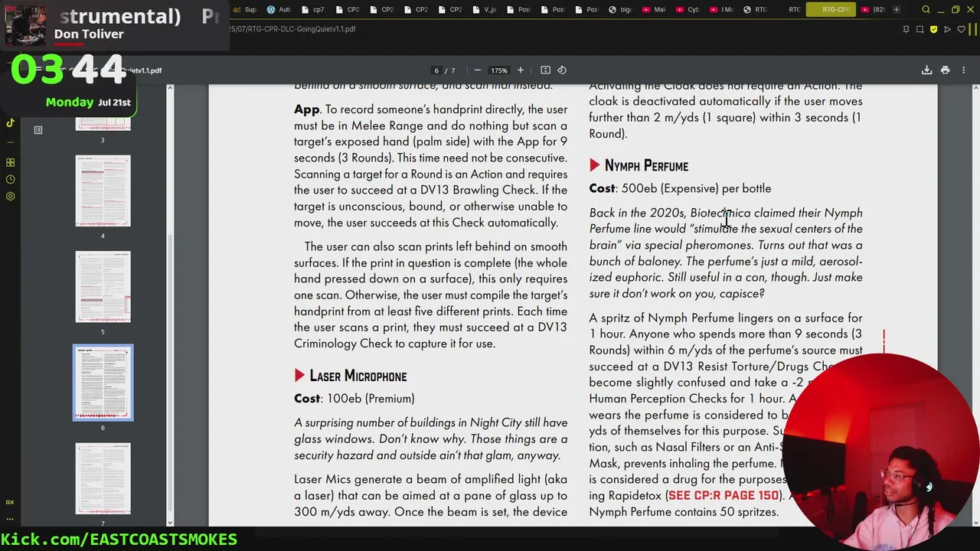This screenshot has width=980, height=551.
Task: Switch to the YouTube Cyb tab
Action: (688, 10)
